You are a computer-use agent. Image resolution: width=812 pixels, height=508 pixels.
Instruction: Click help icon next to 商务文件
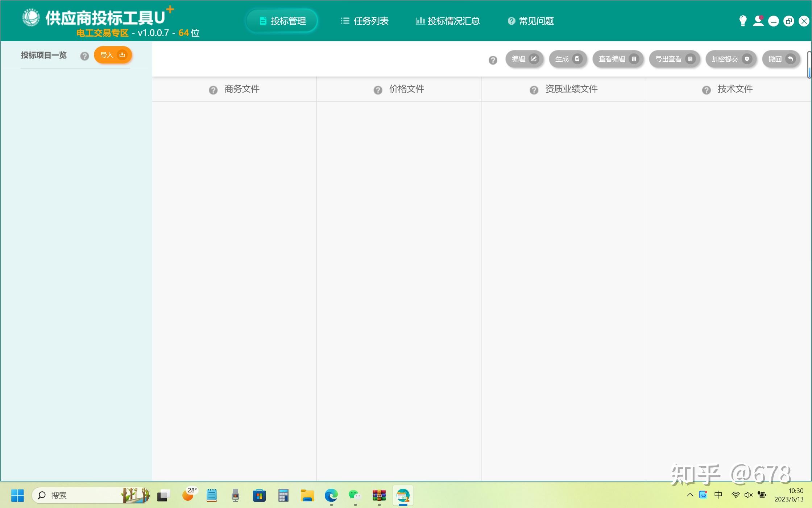pyautogui.click(x=213, y=90)
